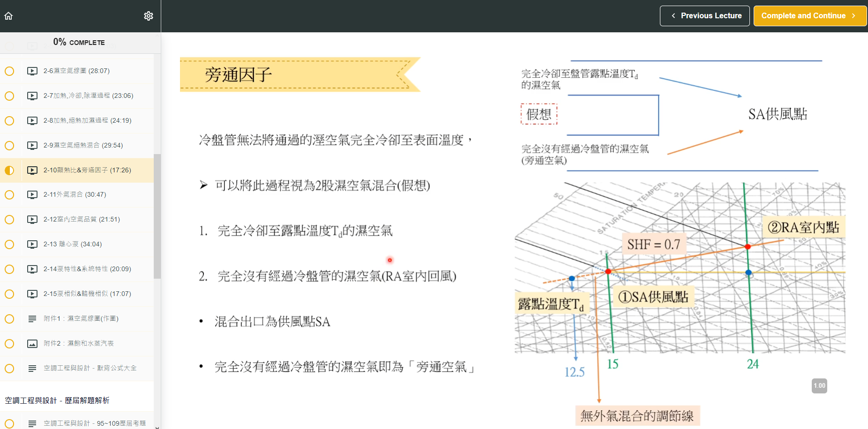
Task: Toggle half-filled circle for 2-10顯熱比&旁通因子
Action: [9, 170]
